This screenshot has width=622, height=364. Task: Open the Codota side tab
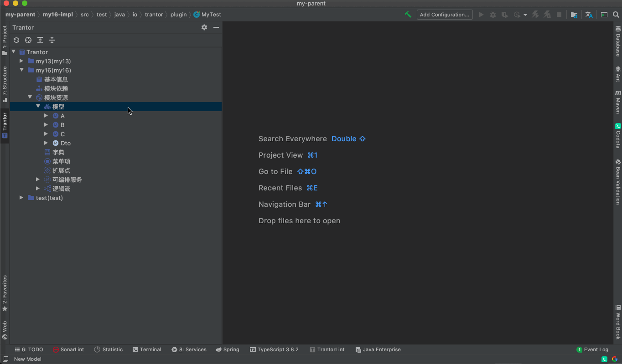point(618,135)
